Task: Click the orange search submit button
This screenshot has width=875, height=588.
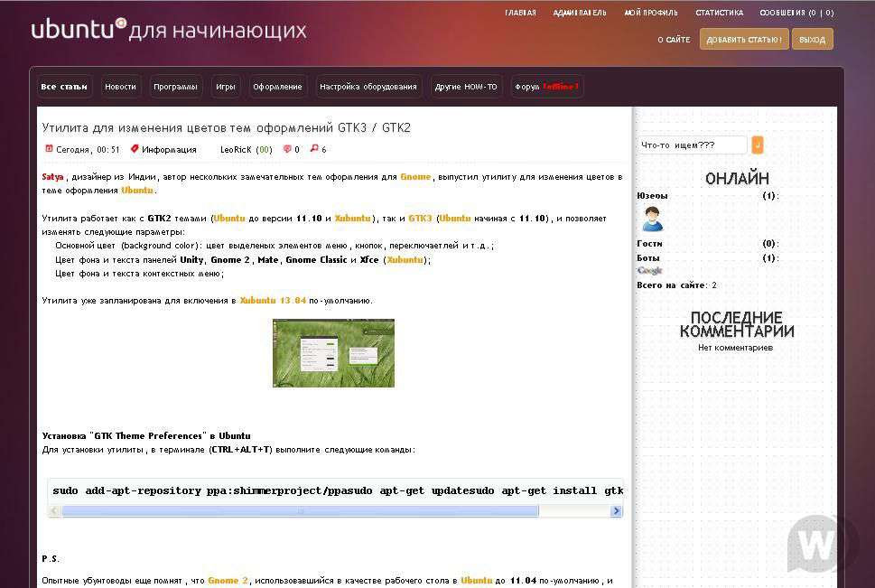Action: point(758,145)
